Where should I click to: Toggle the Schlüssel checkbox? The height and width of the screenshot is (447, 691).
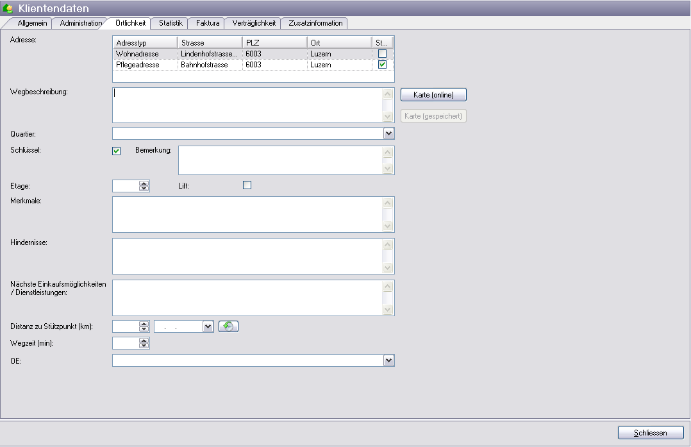tap(117, 152)
